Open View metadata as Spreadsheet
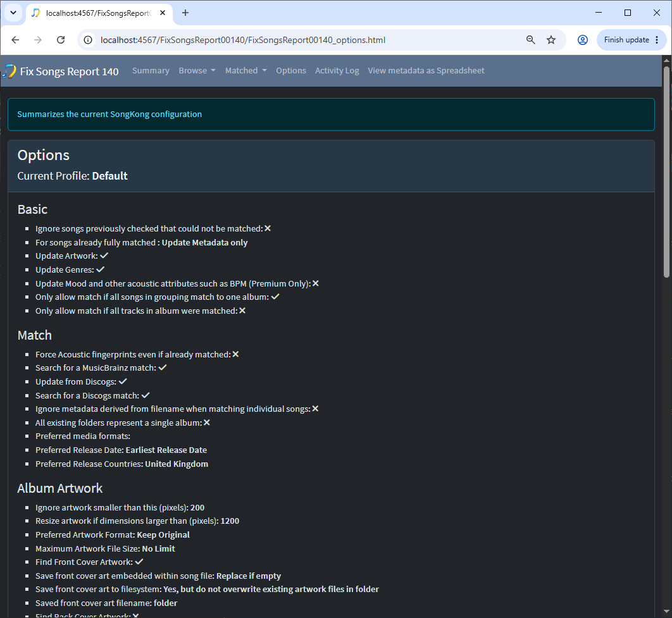The width and height of the screenshot is (672, 618). point(426,71)
